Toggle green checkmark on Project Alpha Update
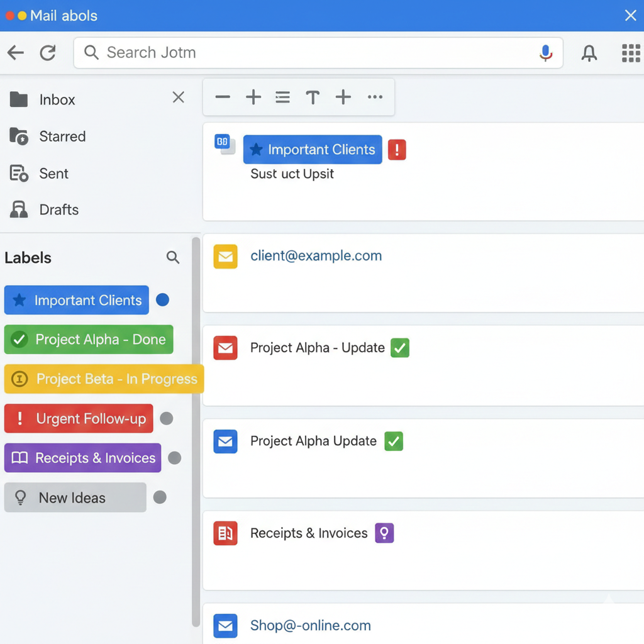 click(x=394, y=441)
